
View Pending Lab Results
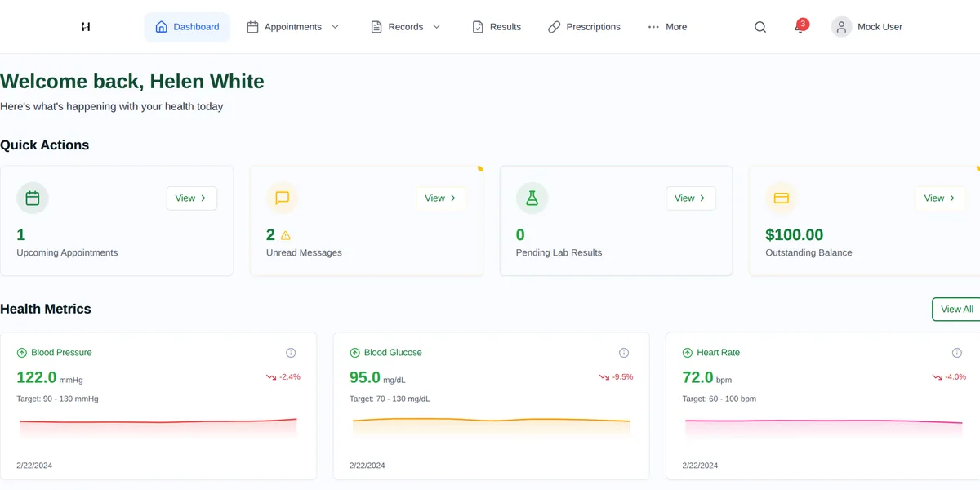pyautogui.click(x=691, y=198)
